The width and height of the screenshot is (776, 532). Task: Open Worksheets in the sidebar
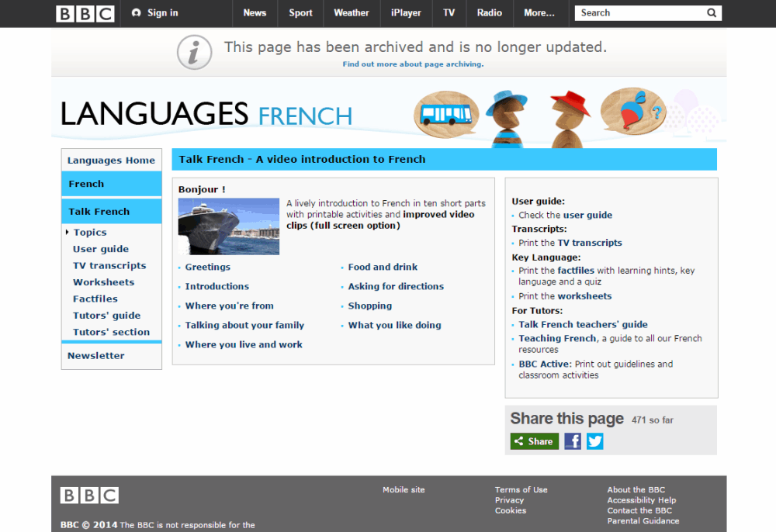click(104, 282)
